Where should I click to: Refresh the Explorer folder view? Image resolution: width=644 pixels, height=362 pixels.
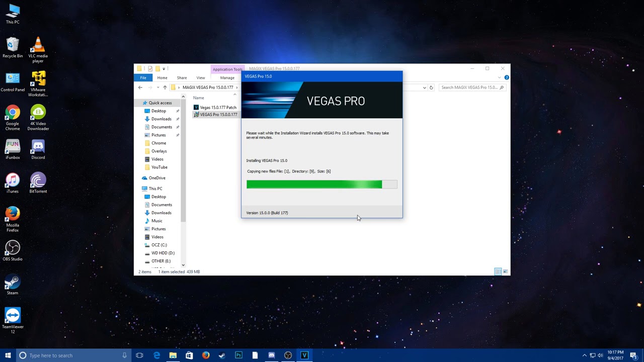point(431,87)
